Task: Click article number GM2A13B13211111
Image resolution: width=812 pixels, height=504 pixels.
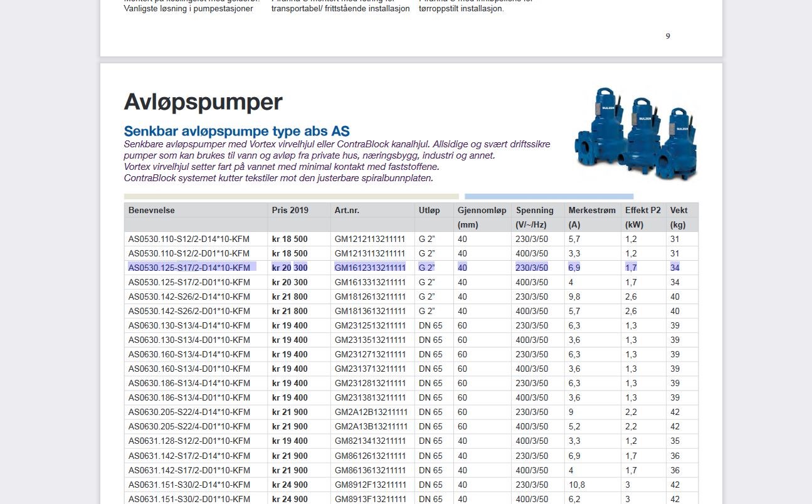Action: click(371, 426)
